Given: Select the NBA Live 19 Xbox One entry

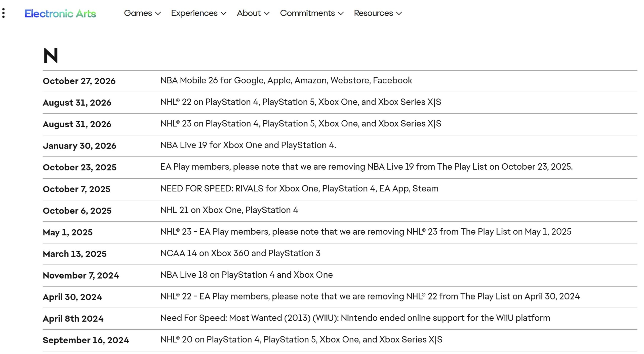Looking at the screenshot, I should pos(248,145).
